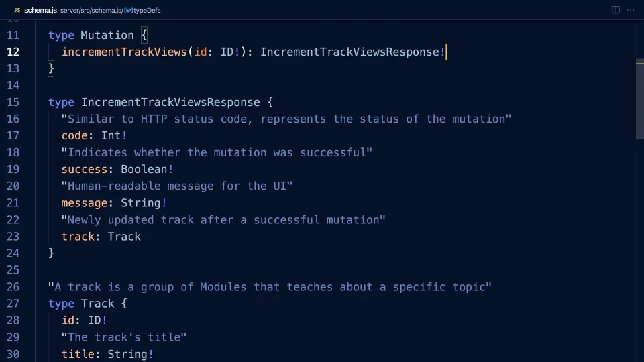644x362 pixels.
Task: Click line number 15 in the gutter
Action: 13,102
